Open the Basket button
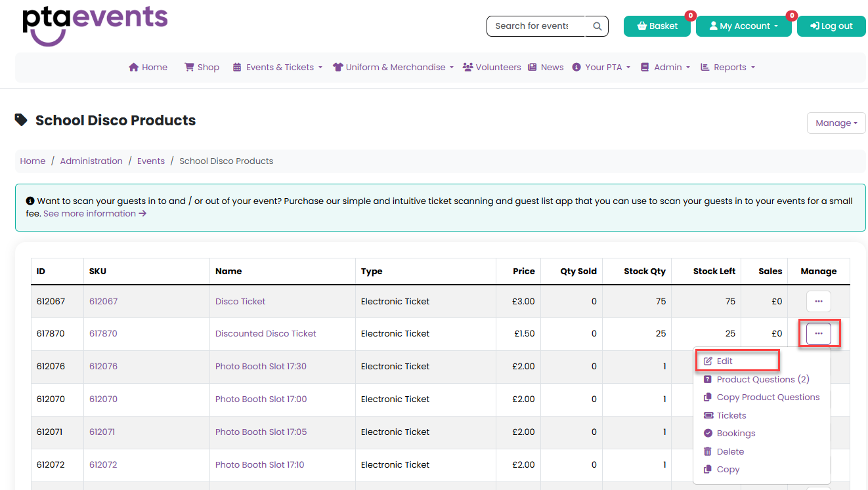Image resolution: width=868 pixels, height=490 pixels. pos(657,26)
